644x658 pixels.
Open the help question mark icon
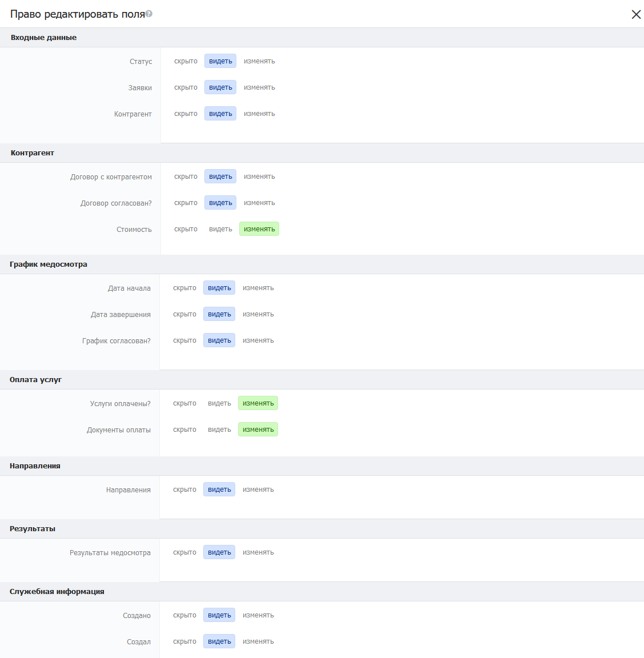click(x=149, y=14)
